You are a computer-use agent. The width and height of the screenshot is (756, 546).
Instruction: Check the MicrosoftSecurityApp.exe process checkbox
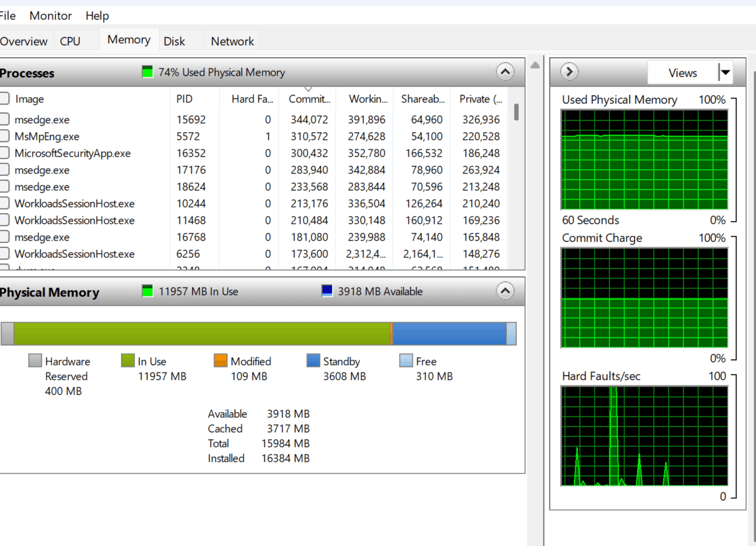(5, 153)
